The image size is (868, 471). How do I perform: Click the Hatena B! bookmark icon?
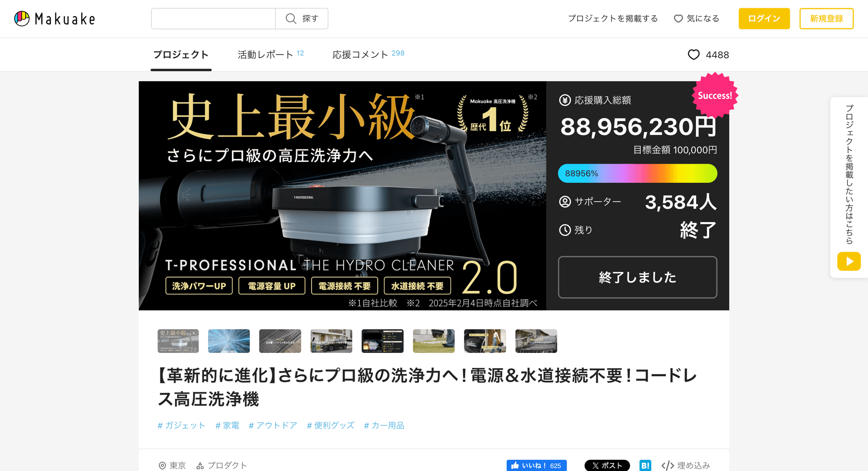645,465
